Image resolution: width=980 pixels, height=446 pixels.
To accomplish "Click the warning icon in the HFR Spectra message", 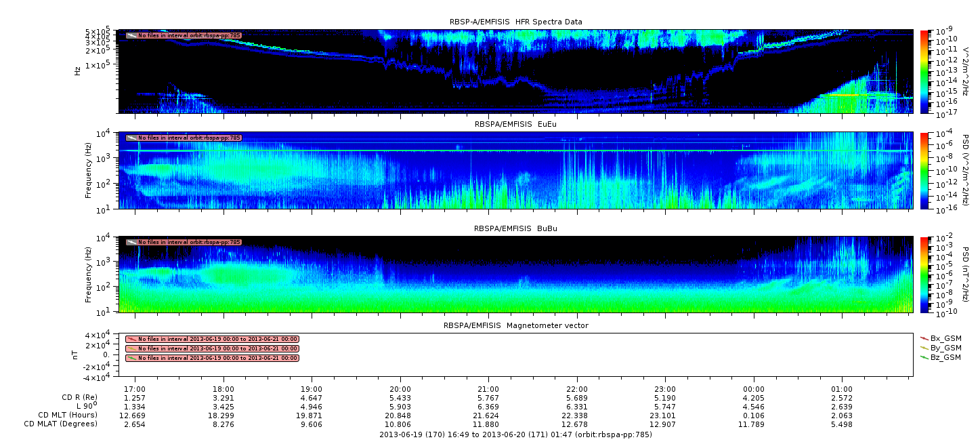I will tap(132, 35).
